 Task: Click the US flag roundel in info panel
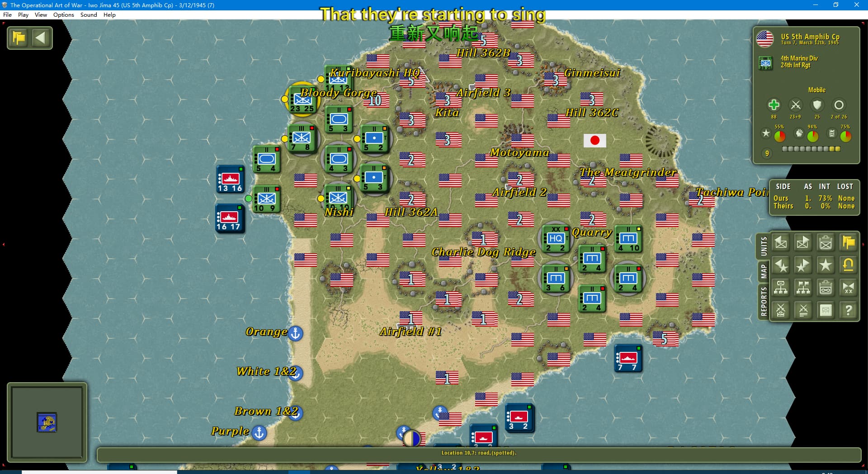click(x=765, y=39)
